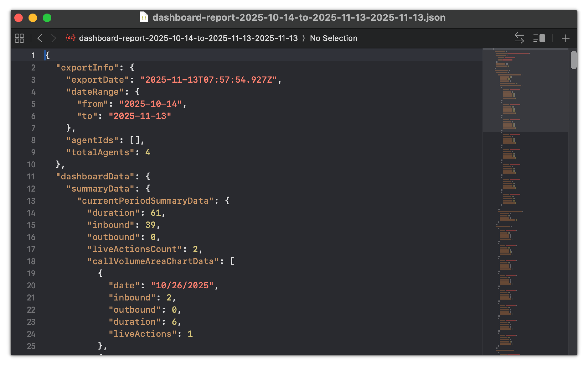The image size is (588, 366).
Task: Open the related items grid menu
Action: point(19,38)
